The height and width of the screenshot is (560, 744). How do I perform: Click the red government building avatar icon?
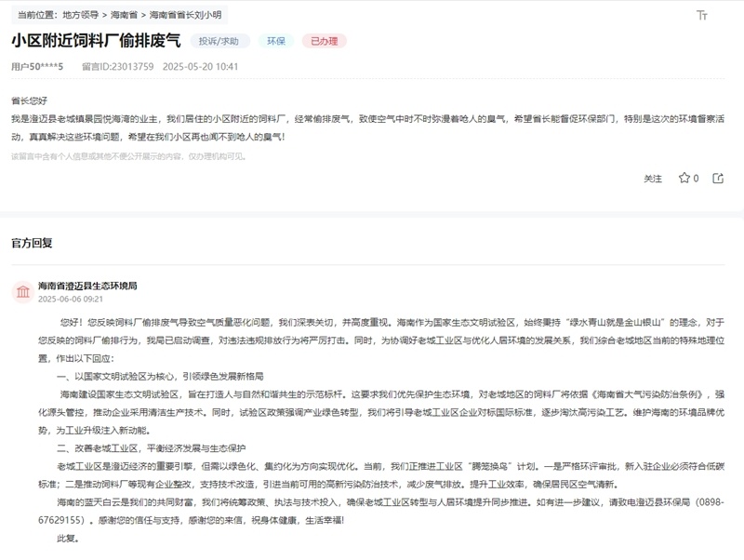[21, 292]
